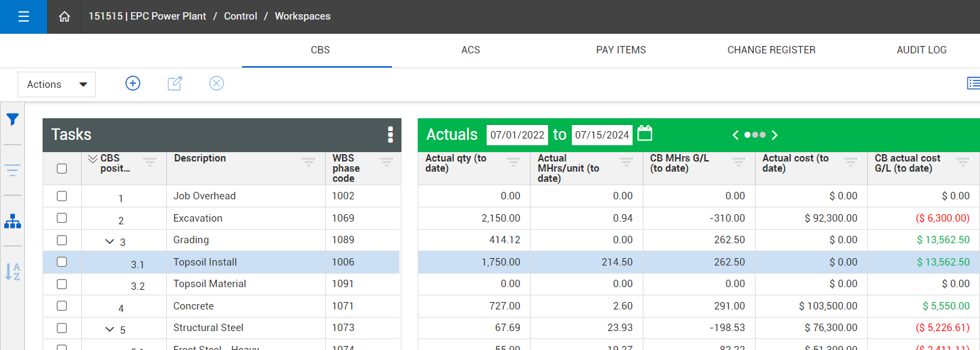Click the Actuals start date field 07/01/2022

pyautogui.click(x=517, y=134)
